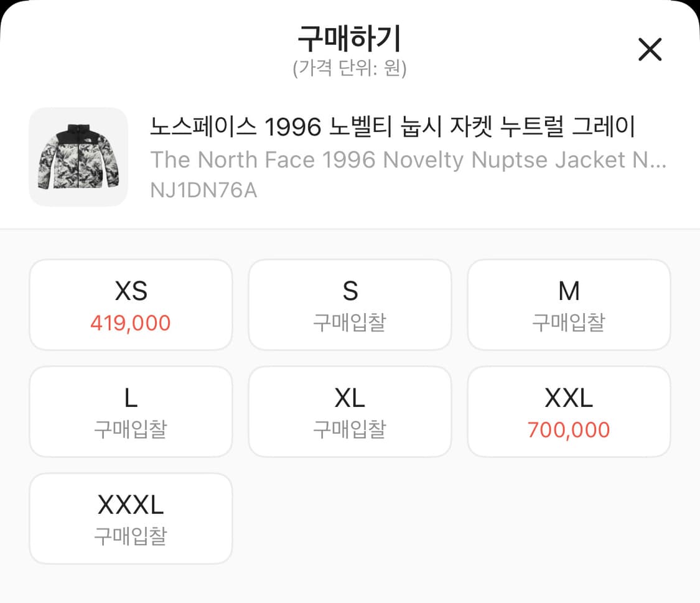
Task: Choose size S with 구매입찰 option
Action: pyautogui.click(x=350, y=304)
